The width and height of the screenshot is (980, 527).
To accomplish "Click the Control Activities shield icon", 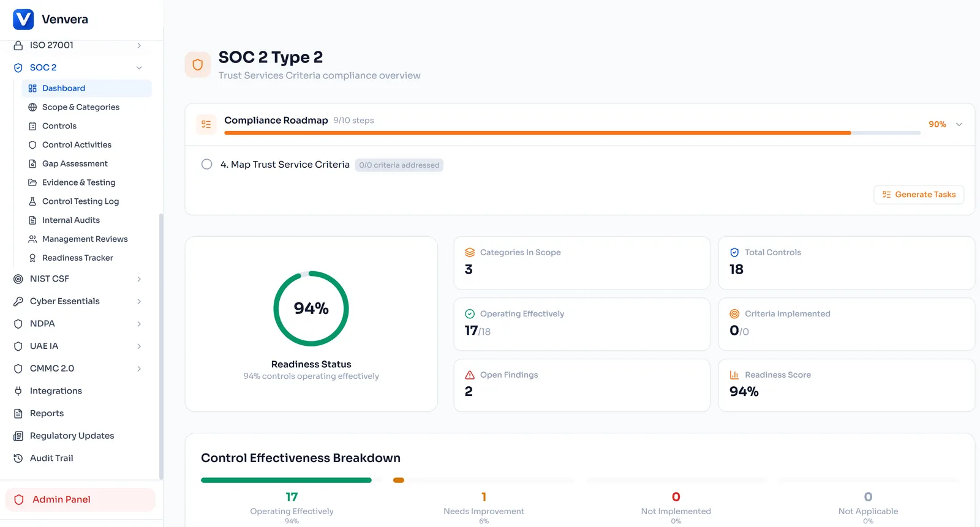I will click(x=32, y=145).
